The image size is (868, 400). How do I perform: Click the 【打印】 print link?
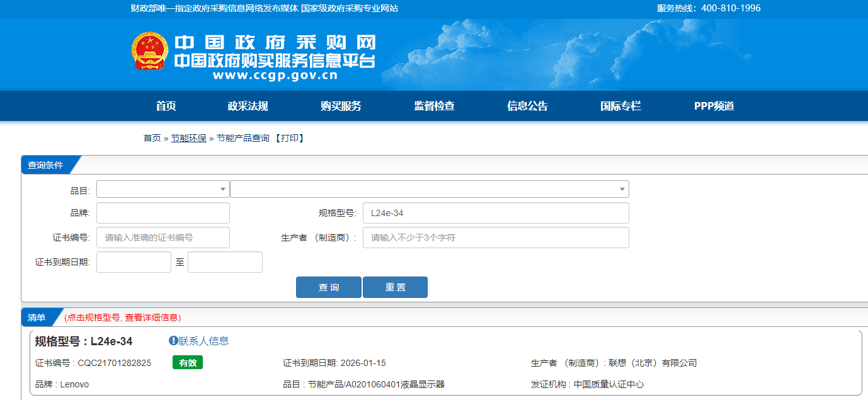pyautogui.click(x=290, y=138)
